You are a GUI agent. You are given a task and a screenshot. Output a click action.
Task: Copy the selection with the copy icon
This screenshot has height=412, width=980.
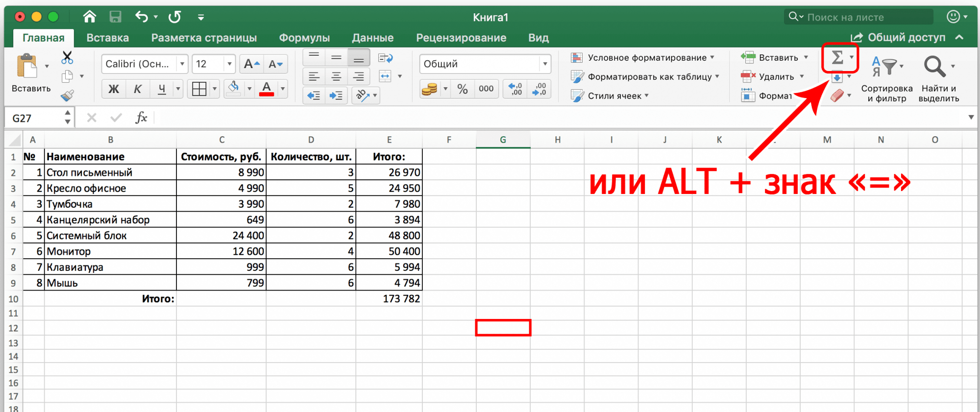pyautogui.click(x=67, y=76)
